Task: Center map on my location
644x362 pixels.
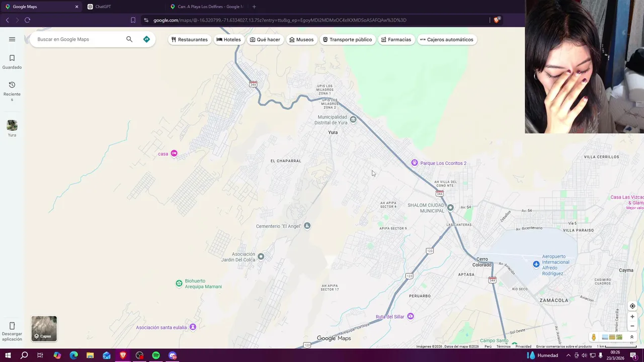Action: tap(632, 306)
